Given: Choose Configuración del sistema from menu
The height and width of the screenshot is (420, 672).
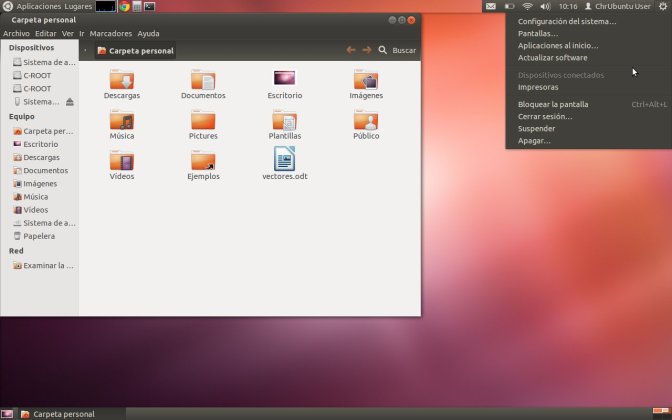Looking at the screenshot, I should pyautogui.click(x=567, y=21).
